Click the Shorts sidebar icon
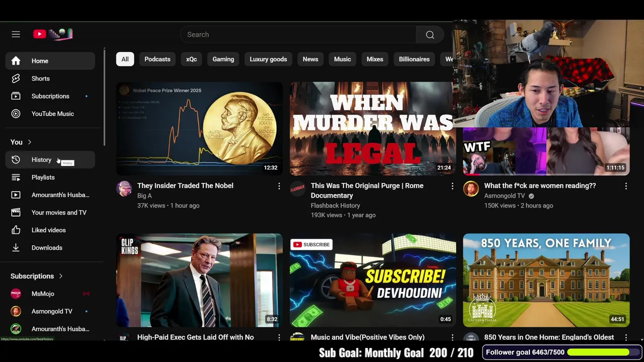The width and height of the screenshot is (644, 362). point(16,78)
